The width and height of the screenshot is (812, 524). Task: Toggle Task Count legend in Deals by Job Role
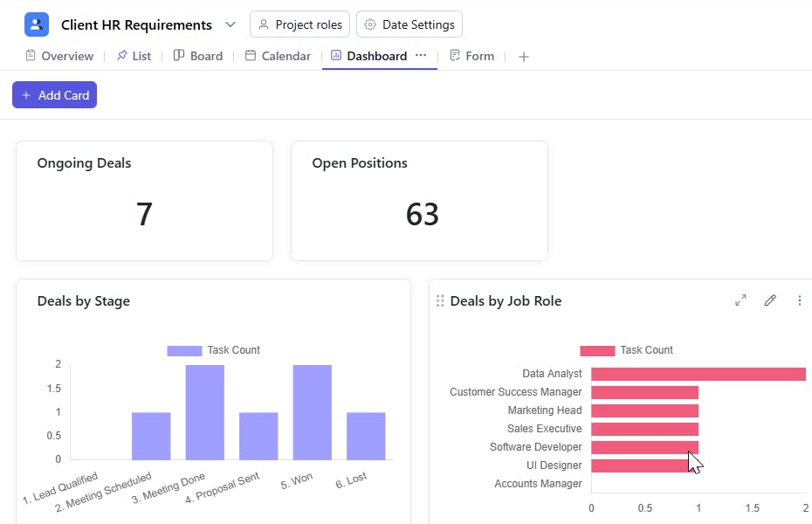click(626, 350)
